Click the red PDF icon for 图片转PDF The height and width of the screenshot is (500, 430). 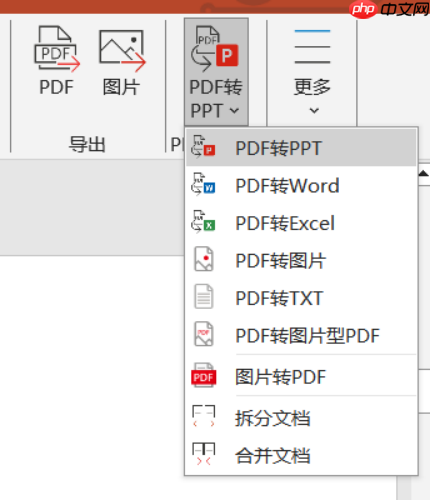coord(204,375)
